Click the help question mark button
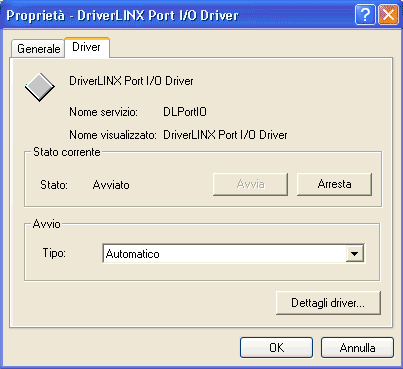 point(365,15)
